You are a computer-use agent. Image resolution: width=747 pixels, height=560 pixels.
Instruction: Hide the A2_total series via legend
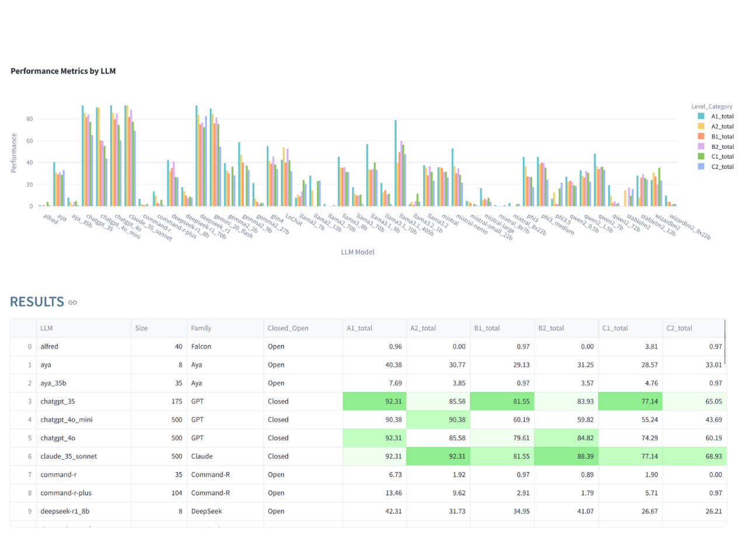[x=722, y=127]
